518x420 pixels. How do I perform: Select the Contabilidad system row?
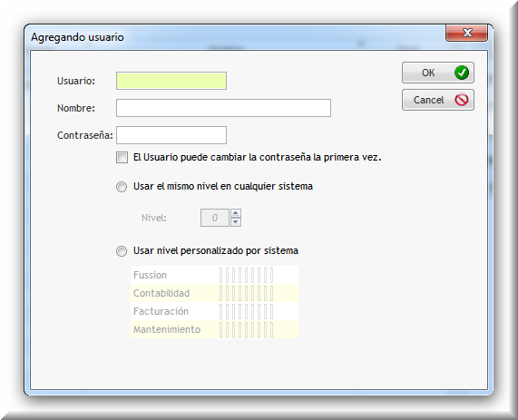(214, 293)
